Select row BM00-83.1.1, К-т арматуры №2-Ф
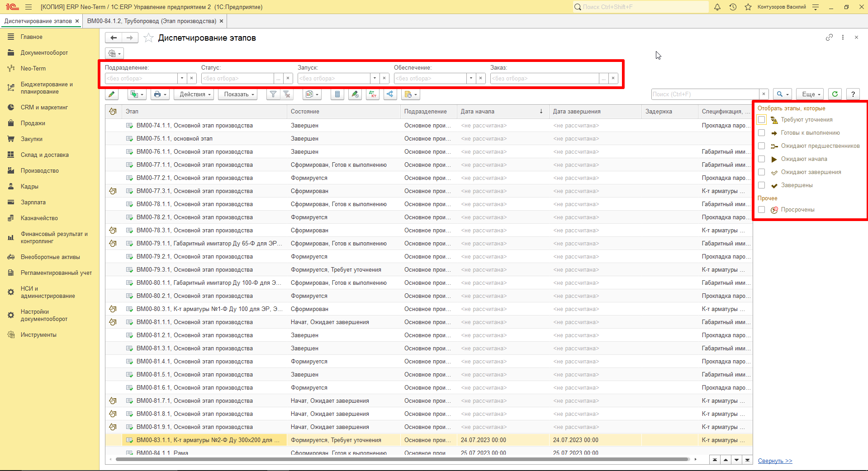The height and width of the screenshot is (471, 868). click(x=429, y=440)
